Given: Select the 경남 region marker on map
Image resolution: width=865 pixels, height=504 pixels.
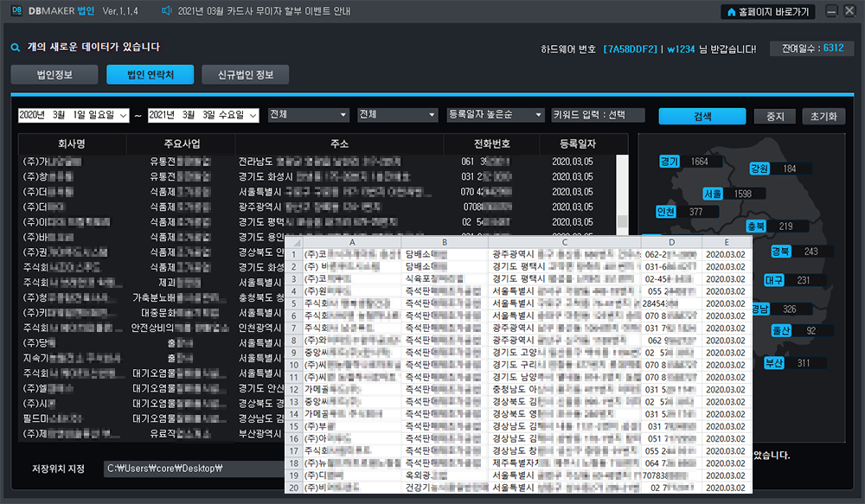Looking at the screenshot, I should click(760, 309).
